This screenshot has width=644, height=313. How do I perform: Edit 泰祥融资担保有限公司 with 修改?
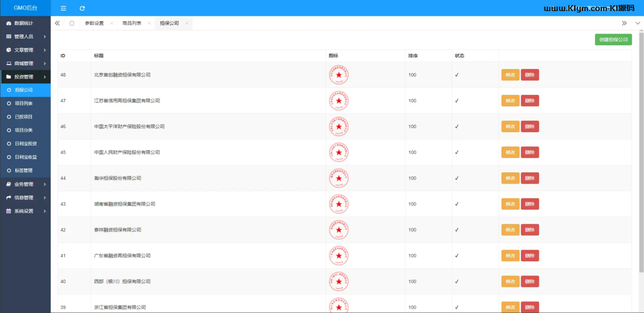coord(510,230)
